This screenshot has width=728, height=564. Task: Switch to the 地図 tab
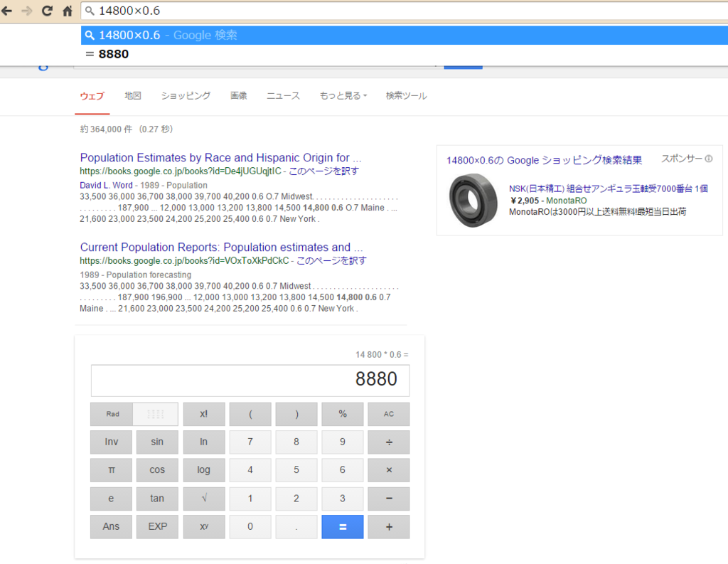click(x=133, y=96)
